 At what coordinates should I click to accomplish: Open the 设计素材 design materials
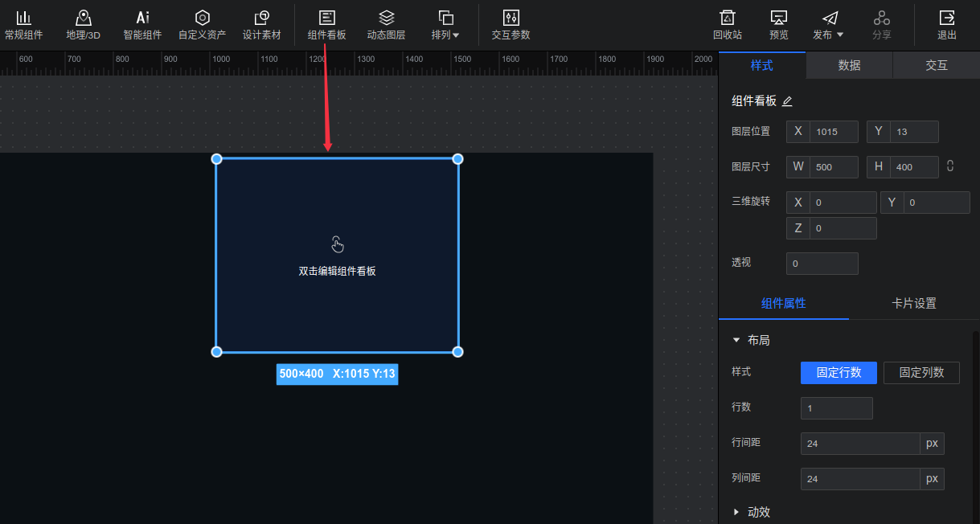coord(261,25)
